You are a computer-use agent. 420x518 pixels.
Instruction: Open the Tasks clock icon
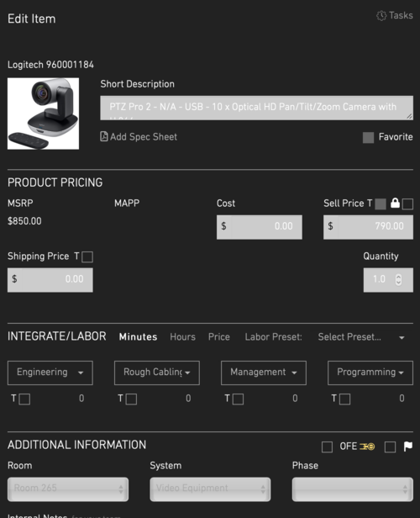click(x=381, y=15)
